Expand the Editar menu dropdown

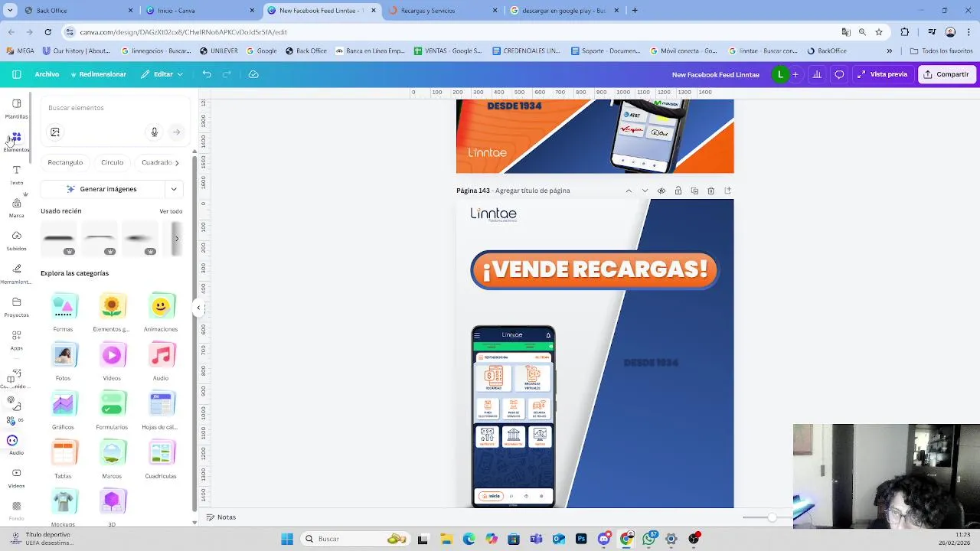pos(180,74)
